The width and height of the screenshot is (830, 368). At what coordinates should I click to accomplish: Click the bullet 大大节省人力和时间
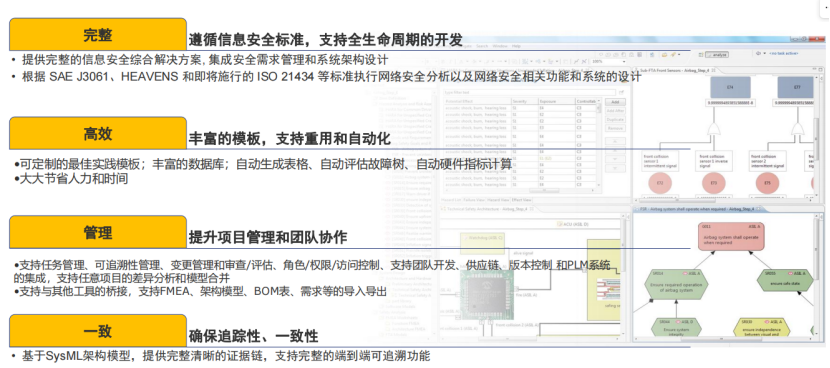71,179
